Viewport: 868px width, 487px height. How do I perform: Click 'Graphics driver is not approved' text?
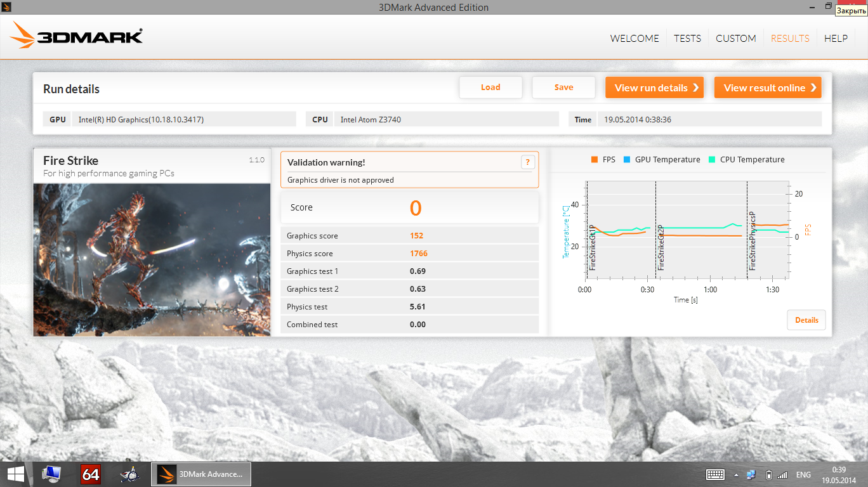coord(341,180)
